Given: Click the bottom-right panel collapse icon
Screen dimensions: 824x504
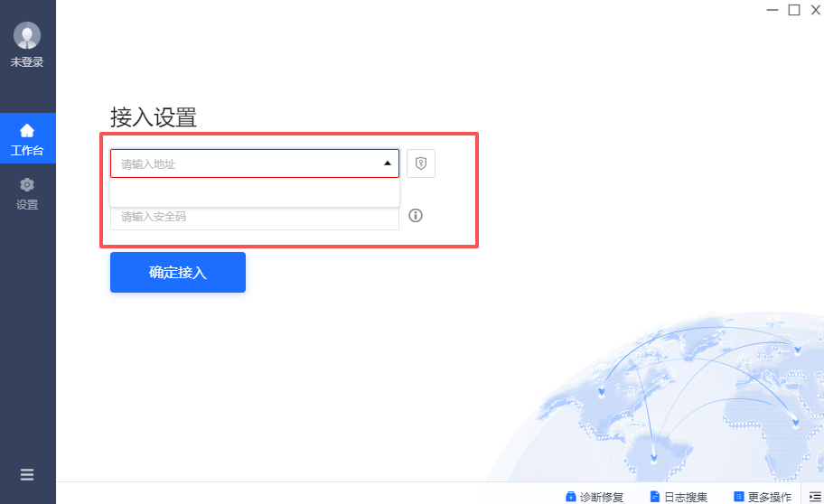Looking at the screenshot, I should (815, 497).
